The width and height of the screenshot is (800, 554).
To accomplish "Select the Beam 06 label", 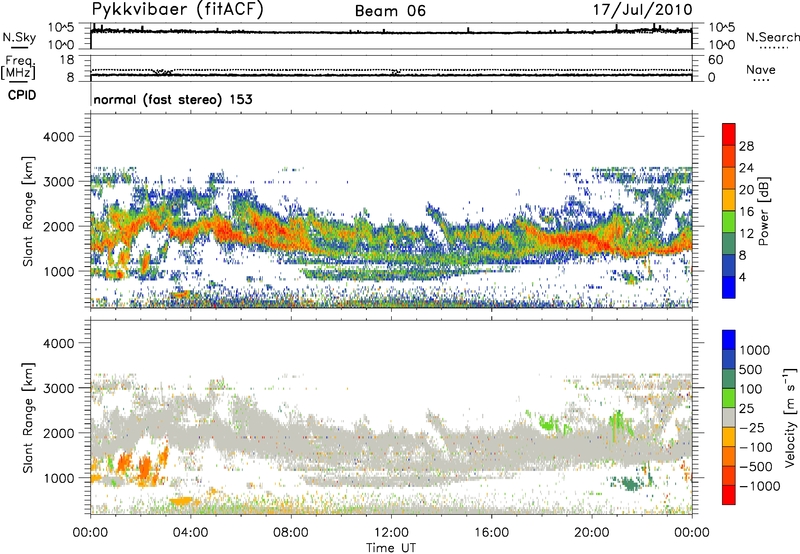I will (390, 11).
